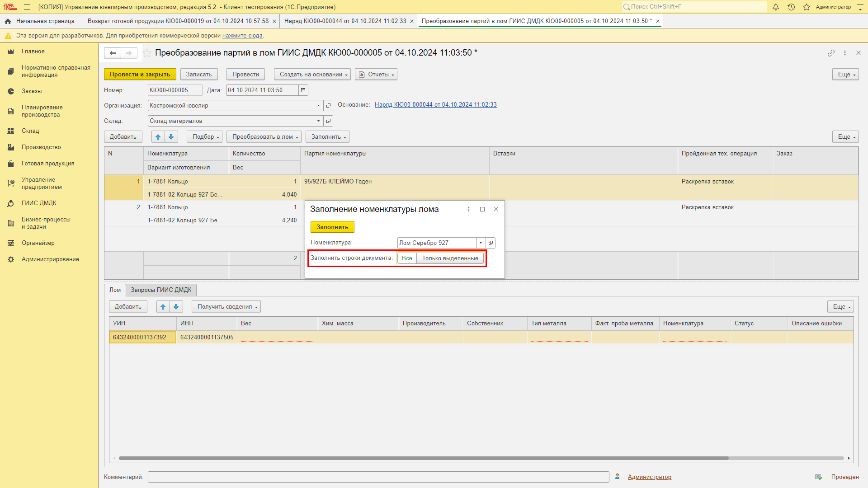Focus the search Ctrl+Shift+F field
The height and width of the screenshot is (488, 868).
694,7
